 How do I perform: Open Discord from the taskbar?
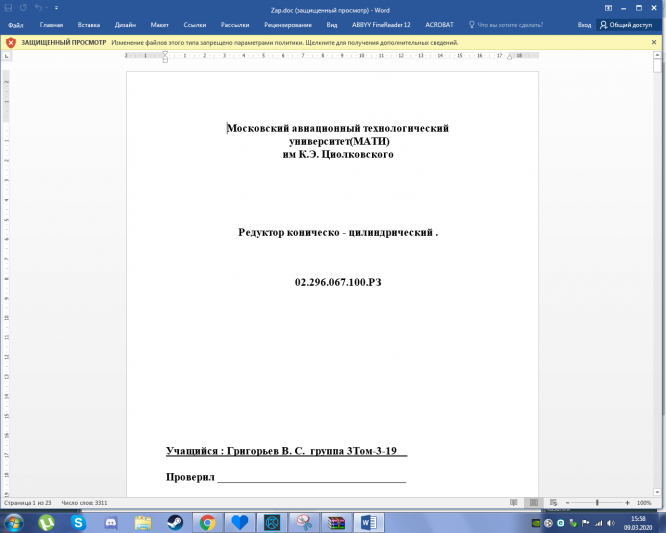(111, 522)
